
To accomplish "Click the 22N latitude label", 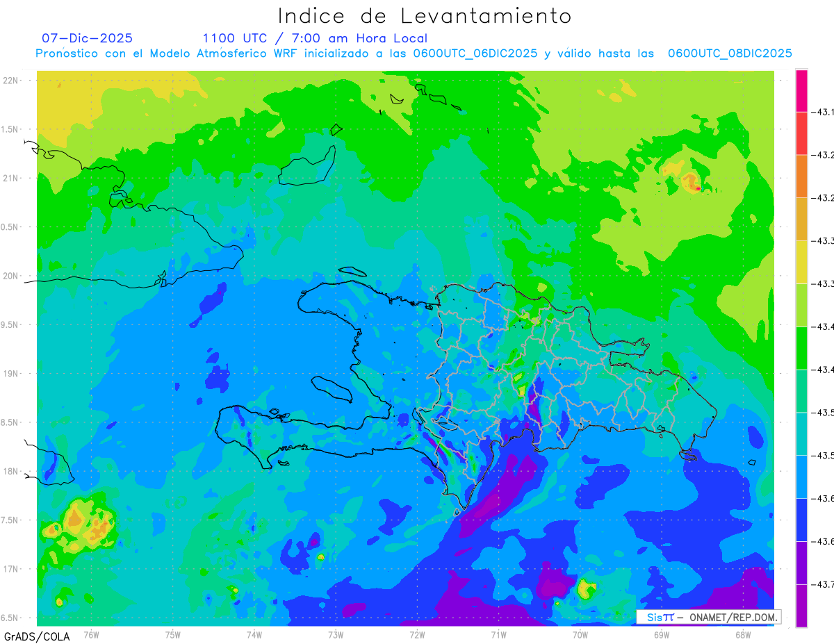I will [x=11, y=81].
